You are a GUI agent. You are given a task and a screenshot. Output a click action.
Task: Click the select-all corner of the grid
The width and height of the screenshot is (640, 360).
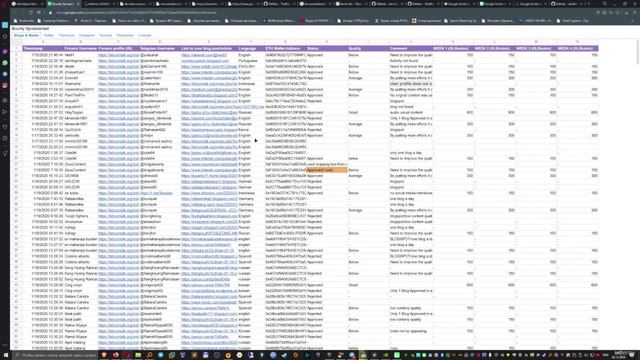(16, 42)
